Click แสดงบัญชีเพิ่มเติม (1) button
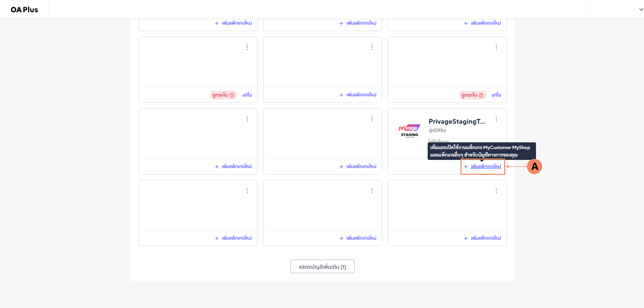Image resolution: width=644 pixels, height=308 pixels. coord(322,267)
